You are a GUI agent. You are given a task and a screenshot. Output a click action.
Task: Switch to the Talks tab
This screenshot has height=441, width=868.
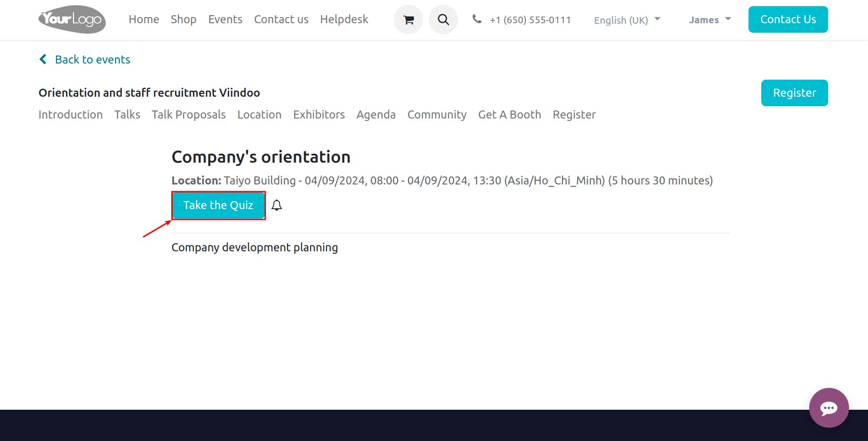(x=127, y=115)
